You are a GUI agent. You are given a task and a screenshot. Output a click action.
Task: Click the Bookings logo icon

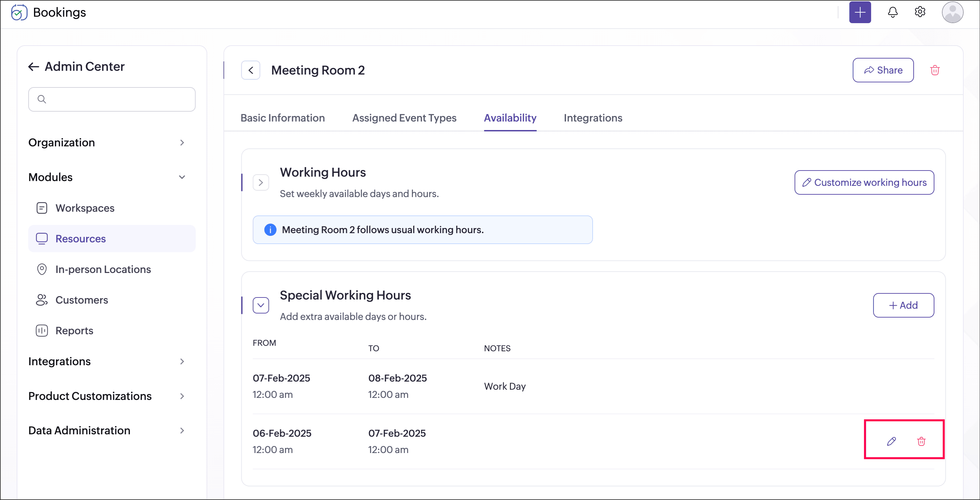click(19, 13)
